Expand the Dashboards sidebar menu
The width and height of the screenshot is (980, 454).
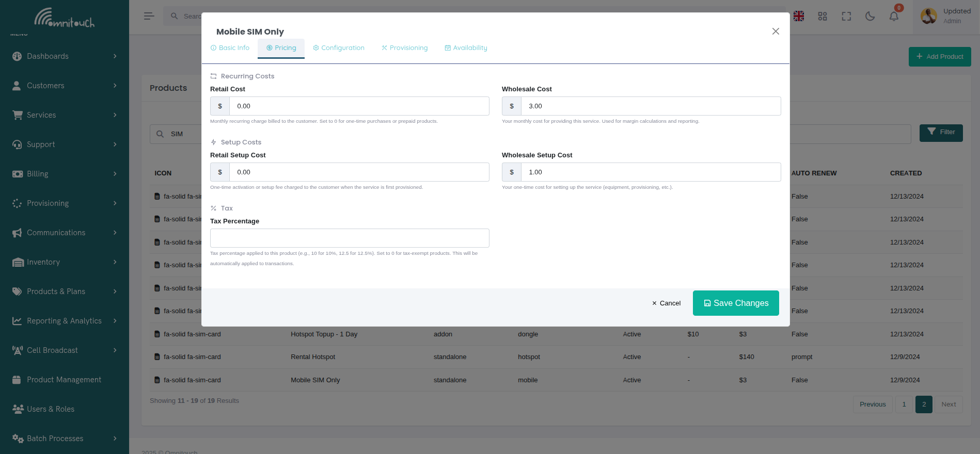click(x=65, y=56)
